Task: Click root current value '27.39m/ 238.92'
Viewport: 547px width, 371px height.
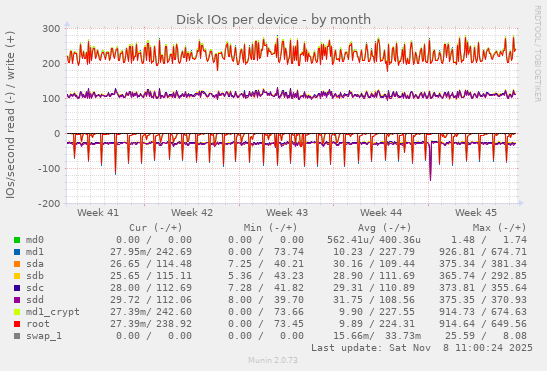Action: pos(151,324)
